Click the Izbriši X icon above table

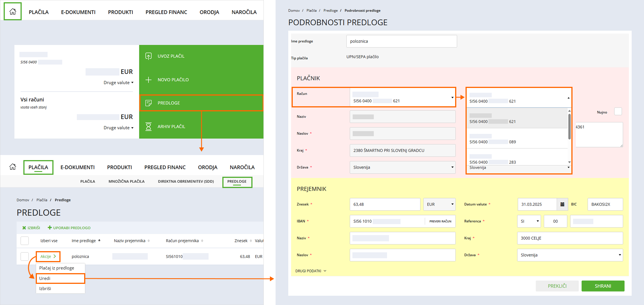coord(24,228)
